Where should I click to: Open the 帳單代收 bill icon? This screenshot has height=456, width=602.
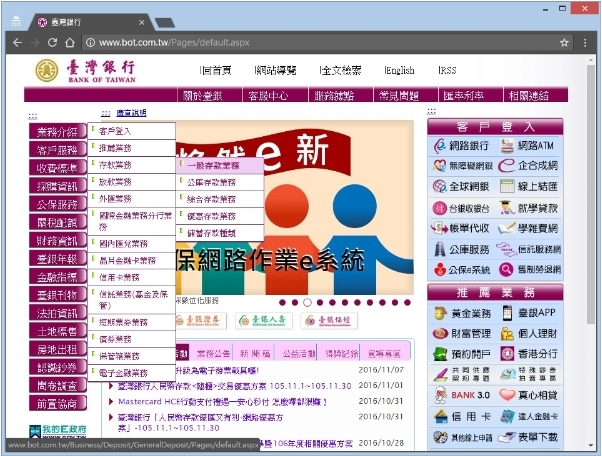pyautogui.click(x=439, y=228)
